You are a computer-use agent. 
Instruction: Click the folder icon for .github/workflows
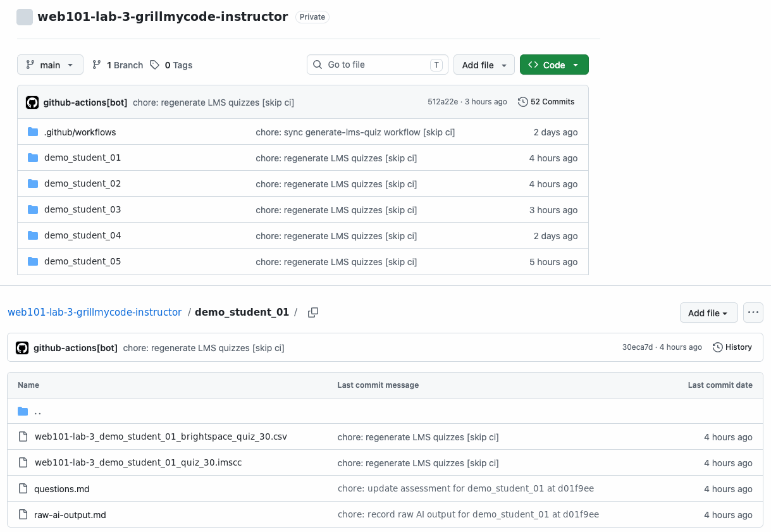coord(33,132)
